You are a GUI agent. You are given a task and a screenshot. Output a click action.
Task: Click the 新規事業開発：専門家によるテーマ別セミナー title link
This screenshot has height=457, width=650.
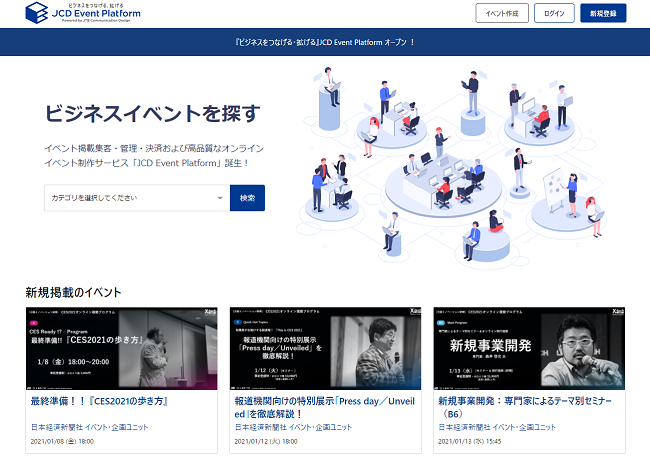pos(525,407)
